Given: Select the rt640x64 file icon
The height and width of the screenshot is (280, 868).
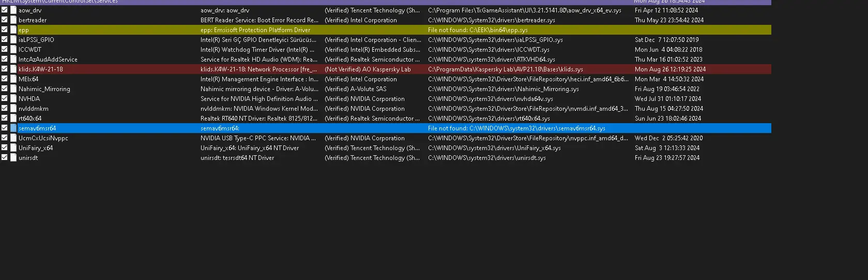Looking at the screenshot, I should click(x=13, y=118).
